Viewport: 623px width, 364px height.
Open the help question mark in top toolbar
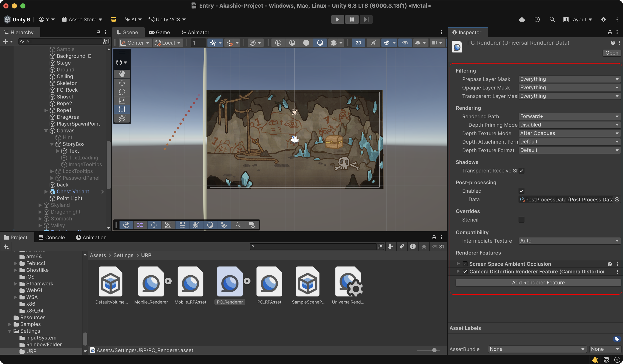tap(604, 19)
